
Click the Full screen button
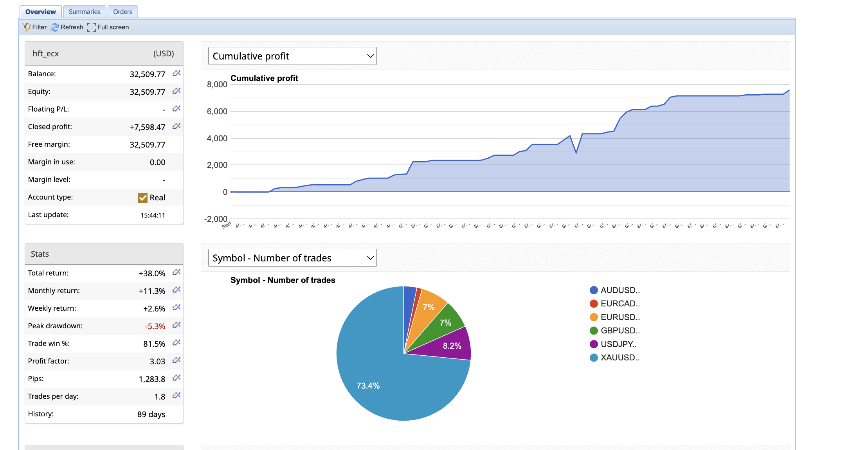pos(108,27)
